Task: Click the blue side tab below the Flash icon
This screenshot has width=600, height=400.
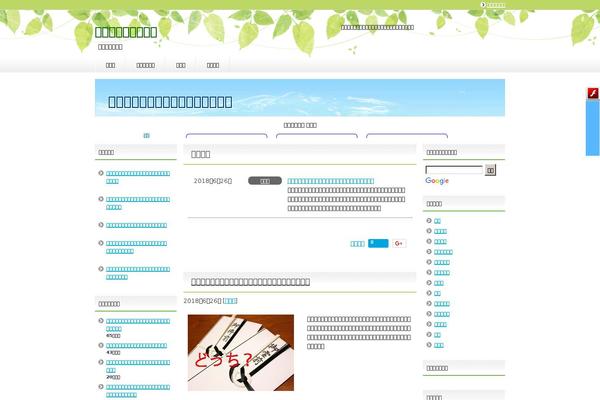Action: 592,128
